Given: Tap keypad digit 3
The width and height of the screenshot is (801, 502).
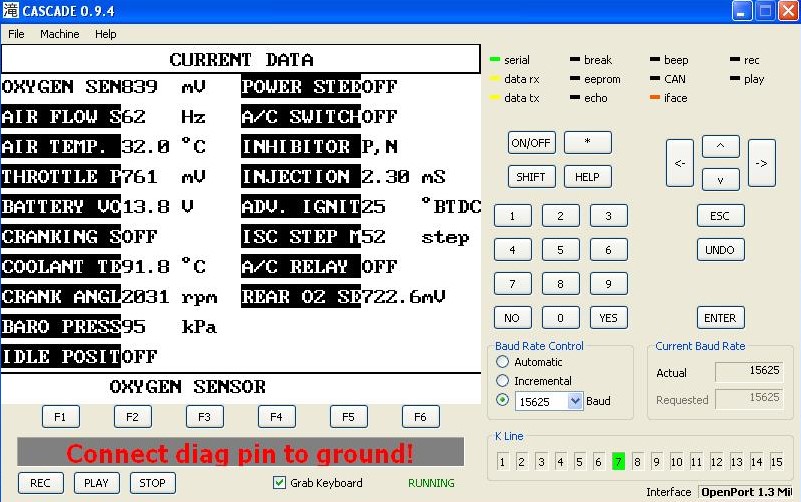Looking at the screenshot, I should point(608,216).
